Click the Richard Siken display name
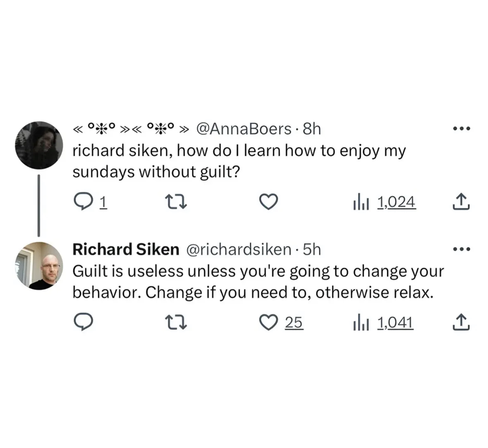 click(126, 249)
